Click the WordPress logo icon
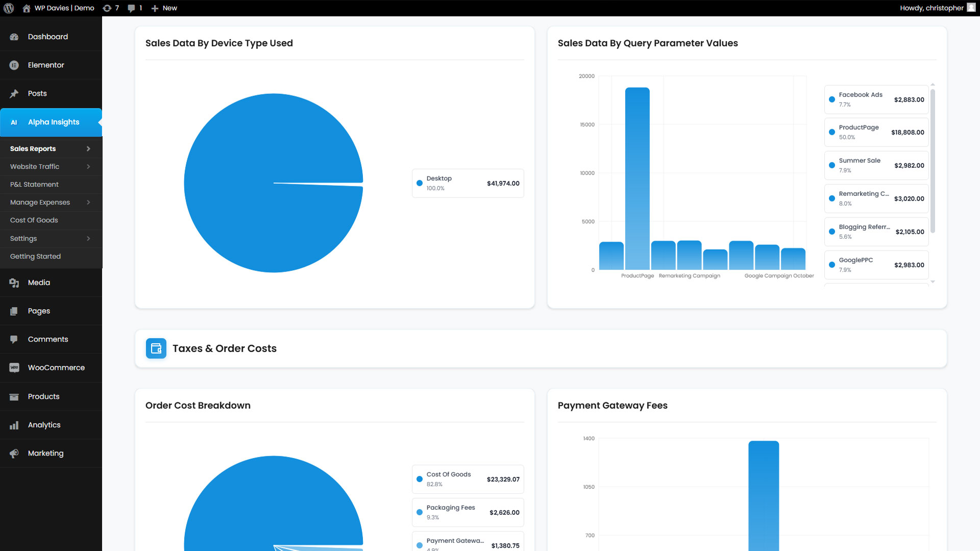 pos(9,8)
